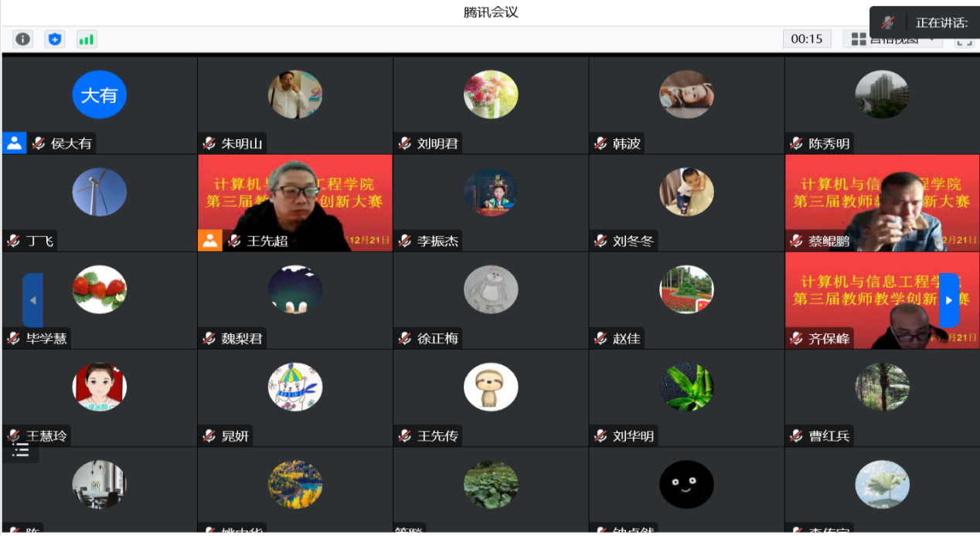
Task: Click the muted mic icon in 正在讲话 box
Action: (888, 22)
